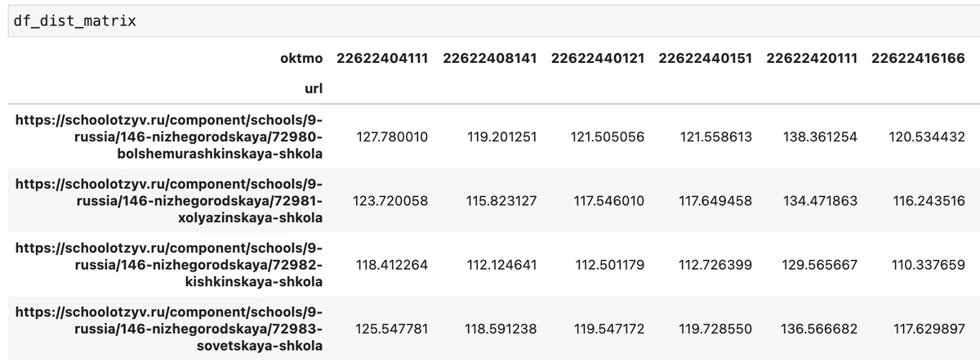The height and width of the screenshot is (363, 980).
Task: Click the url index header label
Action: pos(314,86)
